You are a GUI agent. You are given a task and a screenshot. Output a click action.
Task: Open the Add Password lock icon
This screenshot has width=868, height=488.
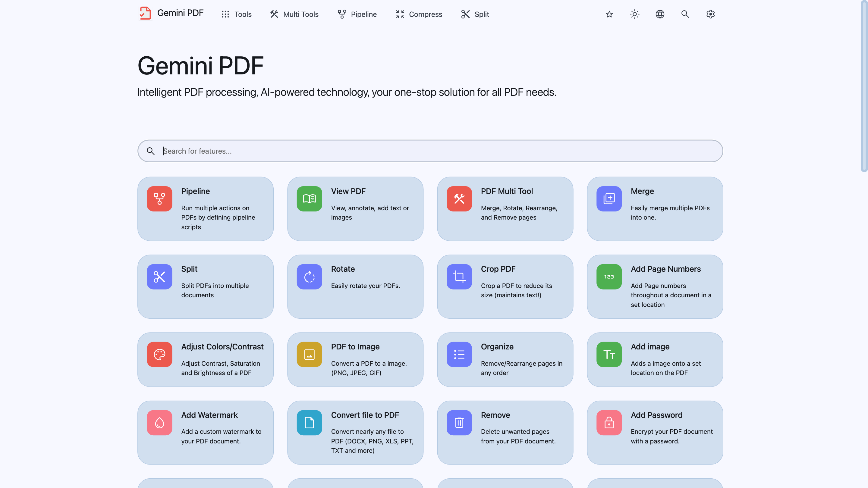coord(609,423)
